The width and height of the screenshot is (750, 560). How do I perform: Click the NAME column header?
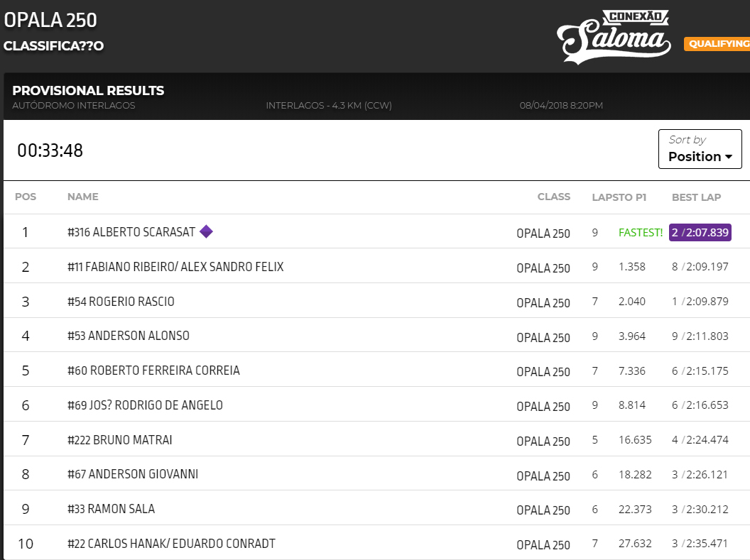83,197
